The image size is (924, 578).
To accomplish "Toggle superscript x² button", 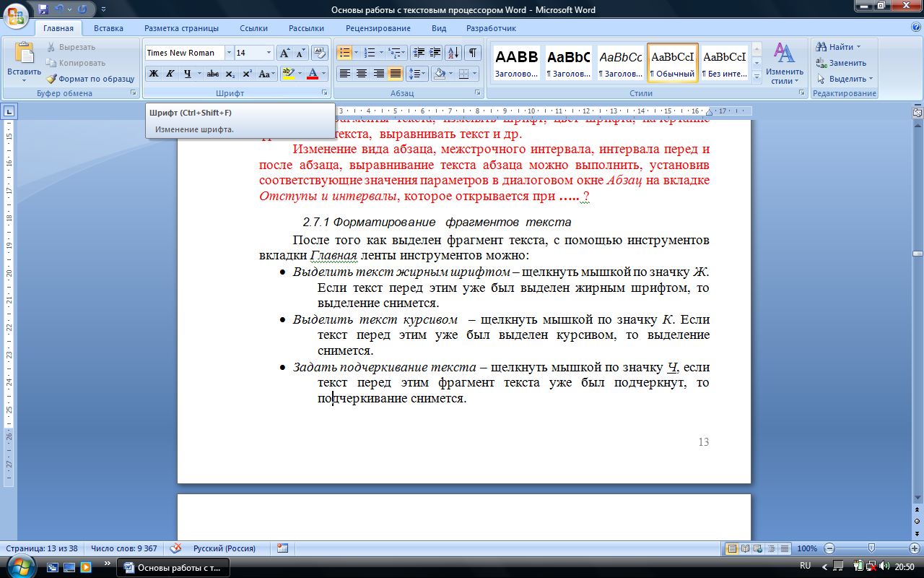I will pos(248,74).
